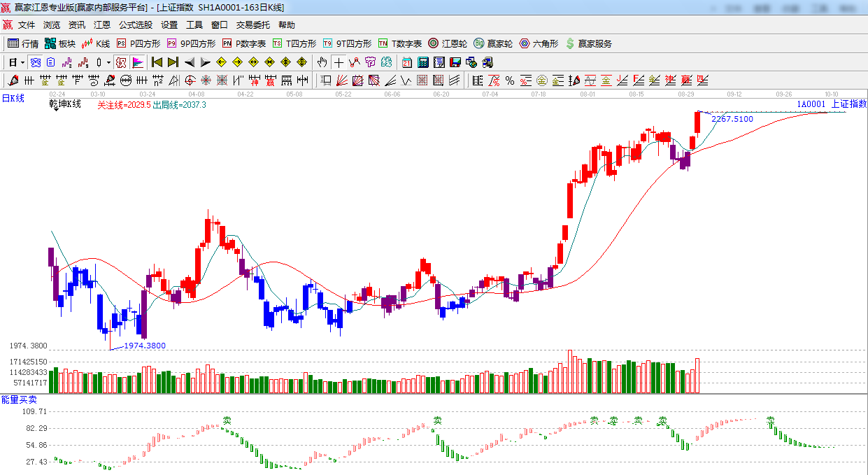Click the save floppy disk icon
This screenshot has height=475, width=868.
tap(455, 62)
